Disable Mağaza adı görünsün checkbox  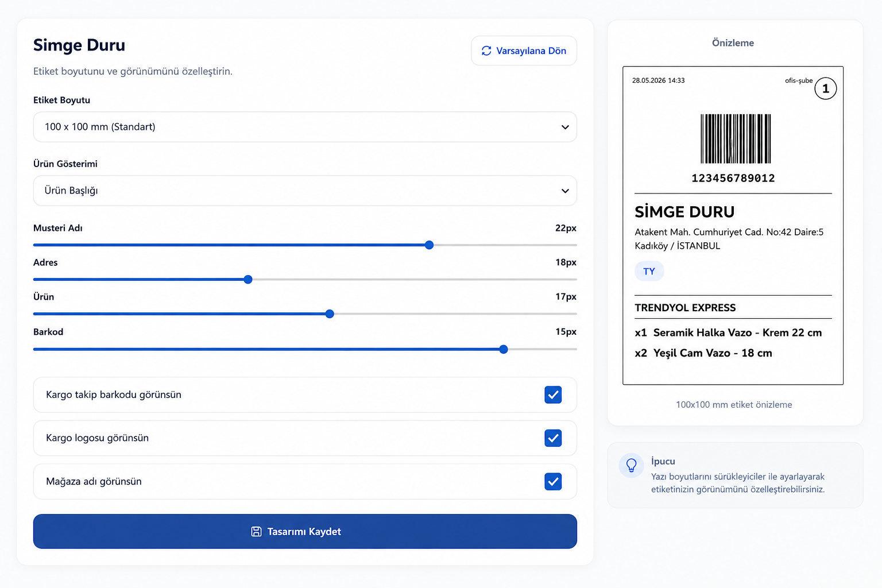[553, 481]
